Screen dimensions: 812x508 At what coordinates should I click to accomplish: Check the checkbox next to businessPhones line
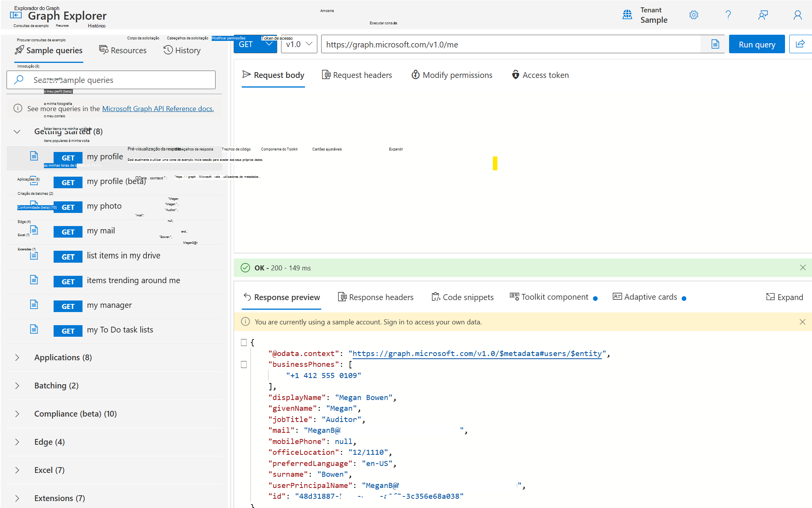244,364
